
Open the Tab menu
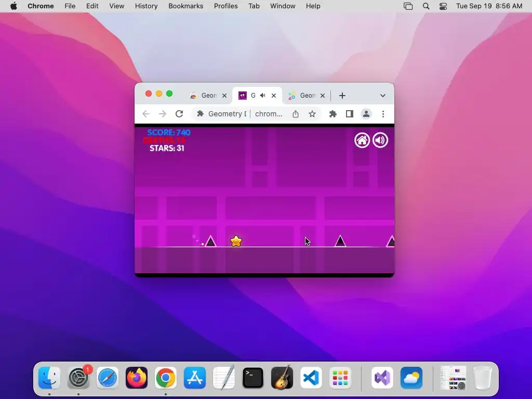pyautogui.click(x=254, y=6)
